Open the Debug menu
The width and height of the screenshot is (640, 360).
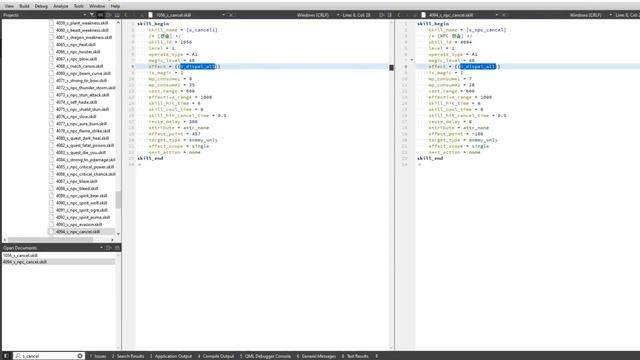[41, 6]
